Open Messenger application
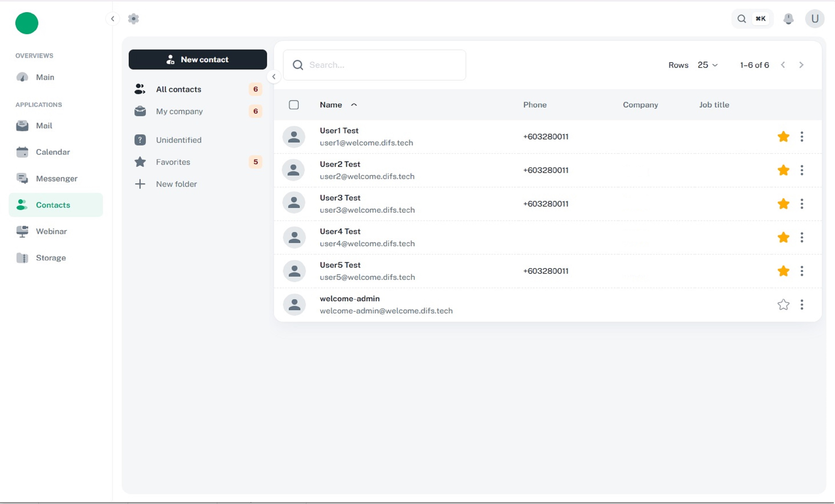The width and height of the screenshot is (835, 504). click(x=56, y=178)
